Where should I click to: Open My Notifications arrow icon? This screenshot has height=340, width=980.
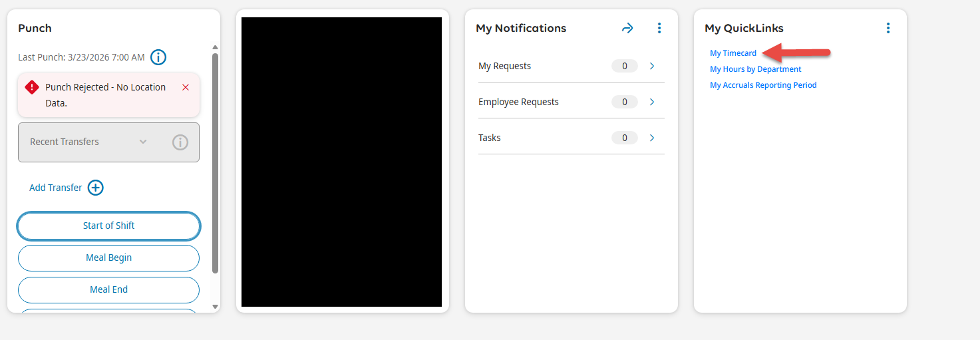click(x=627, y=28)
